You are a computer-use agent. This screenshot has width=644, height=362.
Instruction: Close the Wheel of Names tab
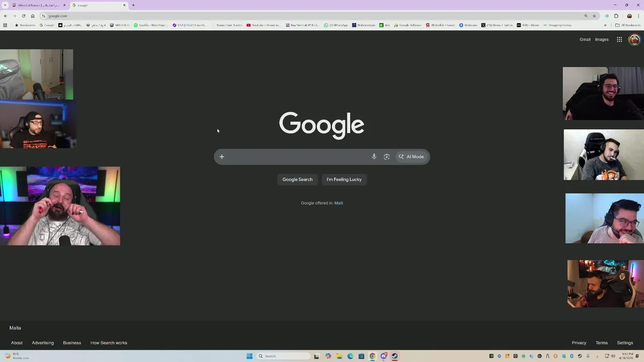pyautogui.click(x=64, y=5)
